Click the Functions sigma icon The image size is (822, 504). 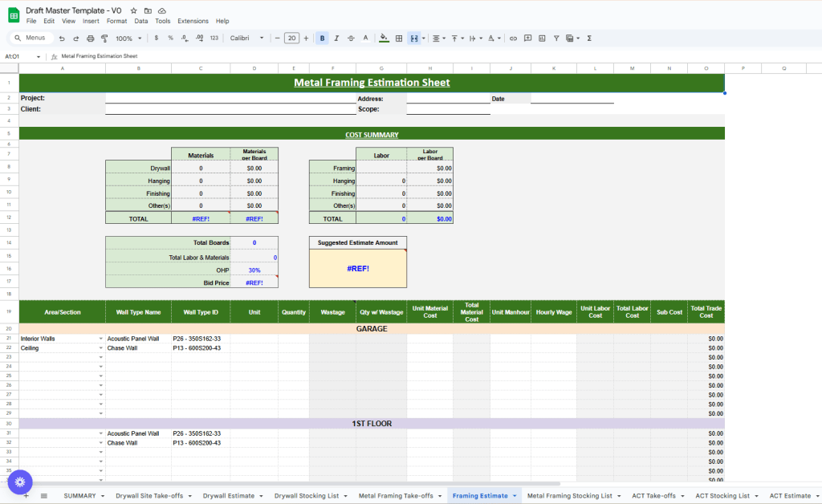(x=590, y=38)
